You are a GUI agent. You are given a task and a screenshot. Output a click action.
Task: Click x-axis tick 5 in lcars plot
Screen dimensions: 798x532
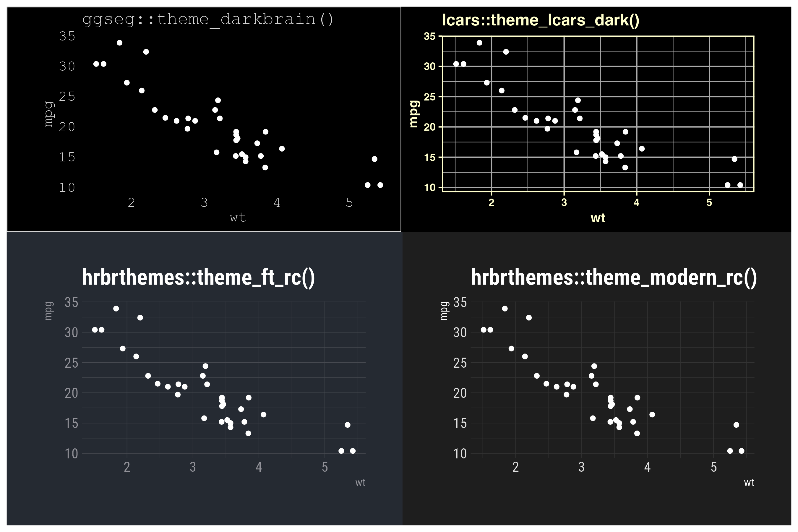[x=709, y=202]
